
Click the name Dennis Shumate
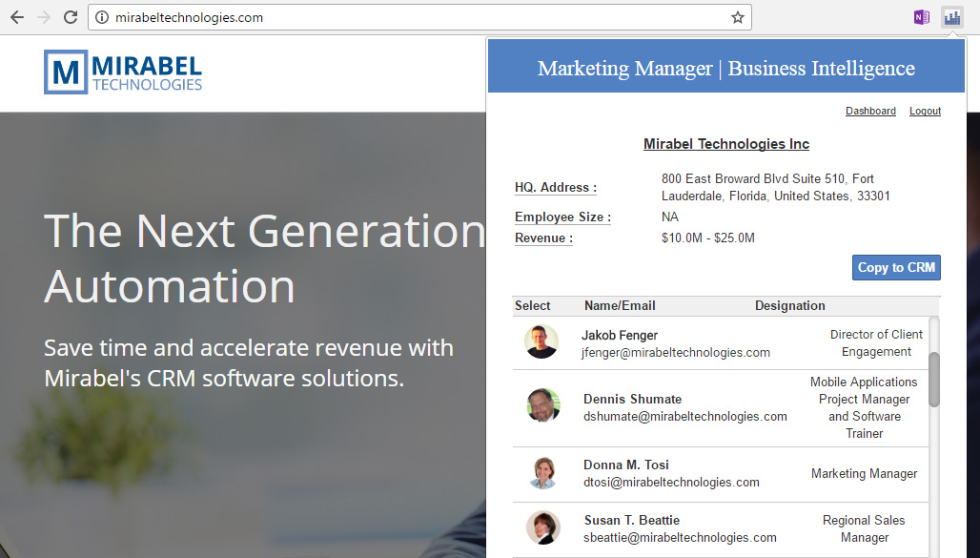[x=632, y=399]
